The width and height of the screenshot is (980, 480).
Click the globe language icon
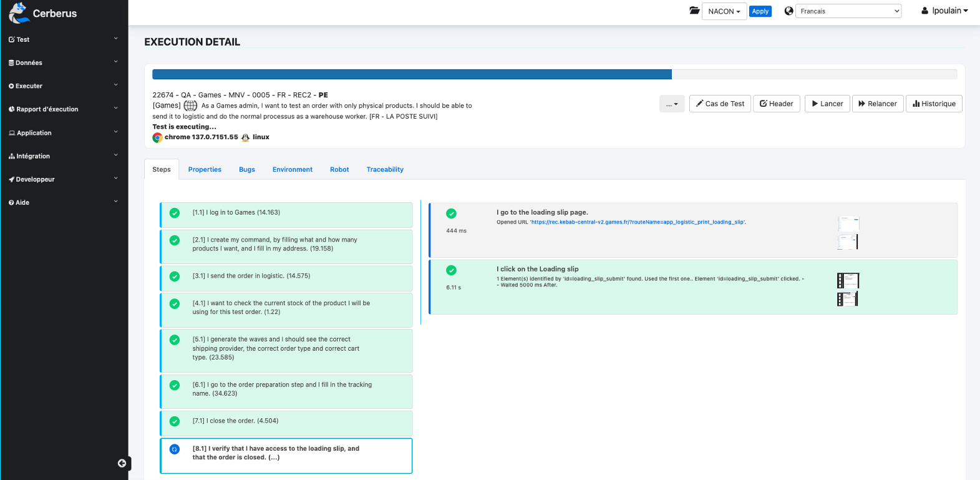click(788, 11)
